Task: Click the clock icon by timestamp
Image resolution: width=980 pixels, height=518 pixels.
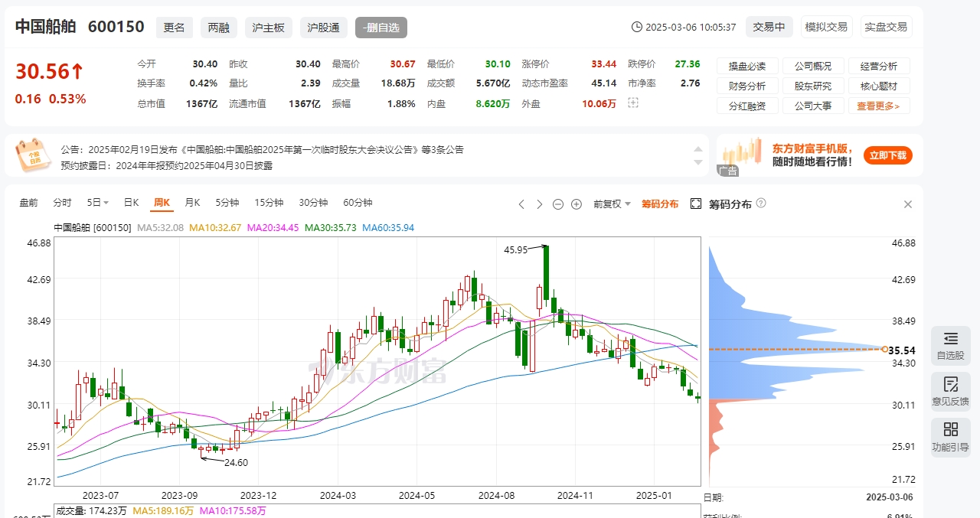Action: (636, 27)
